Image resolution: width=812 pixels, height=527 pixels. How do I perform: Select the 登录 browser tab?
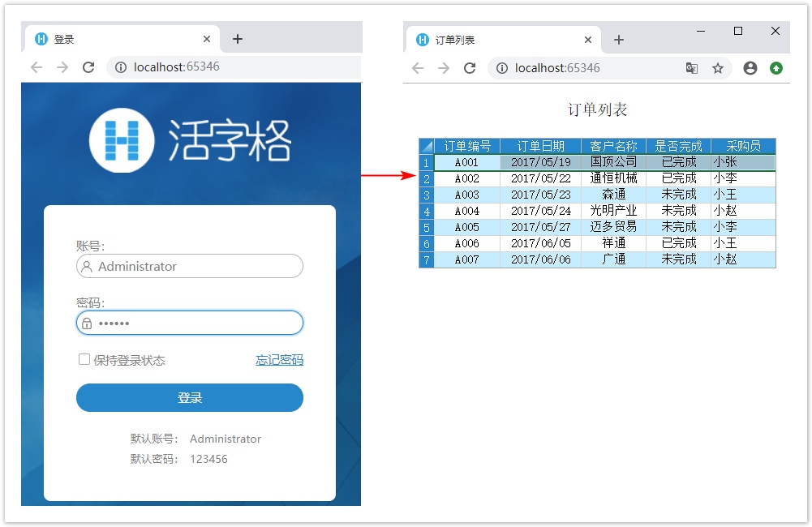coord(122,39)
